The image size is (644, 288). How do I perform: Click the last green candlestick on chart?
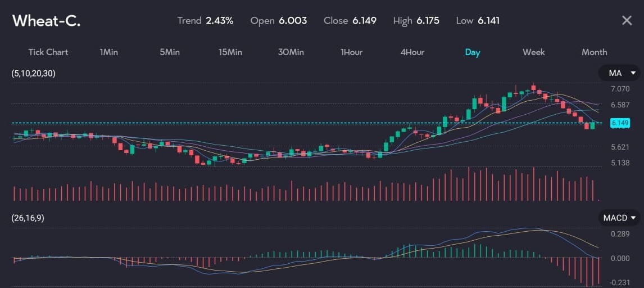592,125
